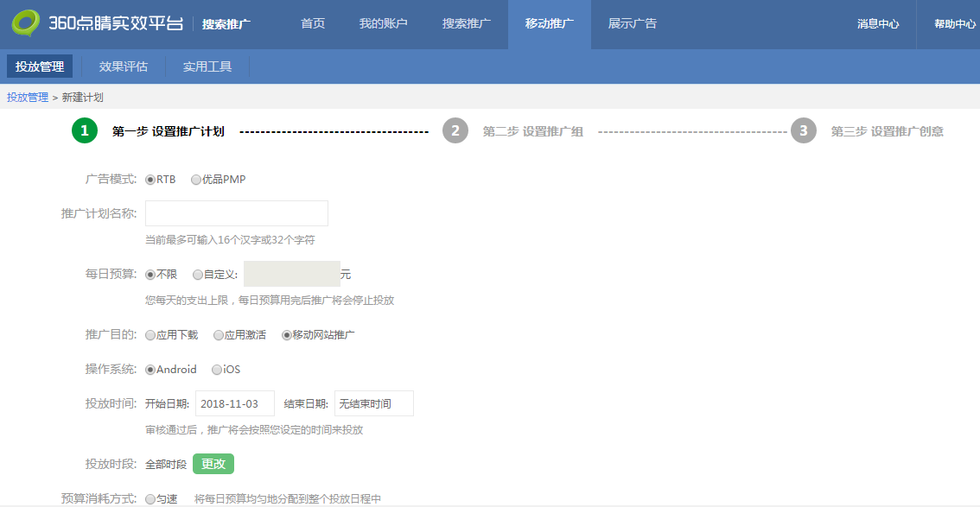980x507 pixels.
Task: Open the 结束日期 end date field
Action: (373, 403)
